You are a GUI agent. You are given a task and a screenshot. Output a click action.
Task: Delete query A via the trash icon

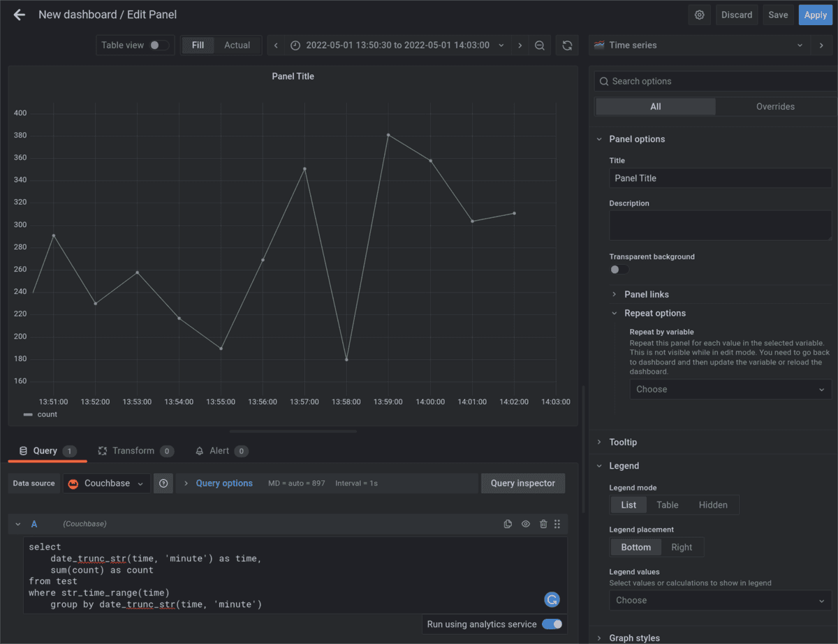tap(543, 524)
